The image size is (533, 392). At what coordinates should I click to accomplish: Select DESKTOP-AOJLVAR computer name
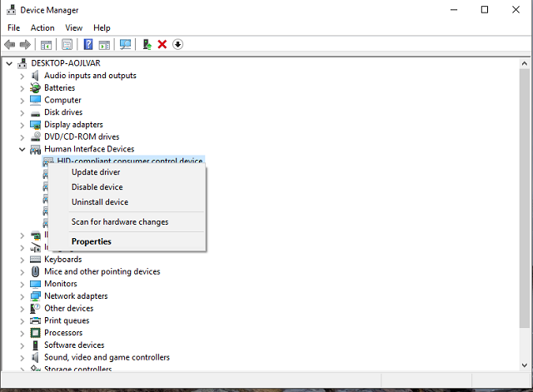coord(66,63)
